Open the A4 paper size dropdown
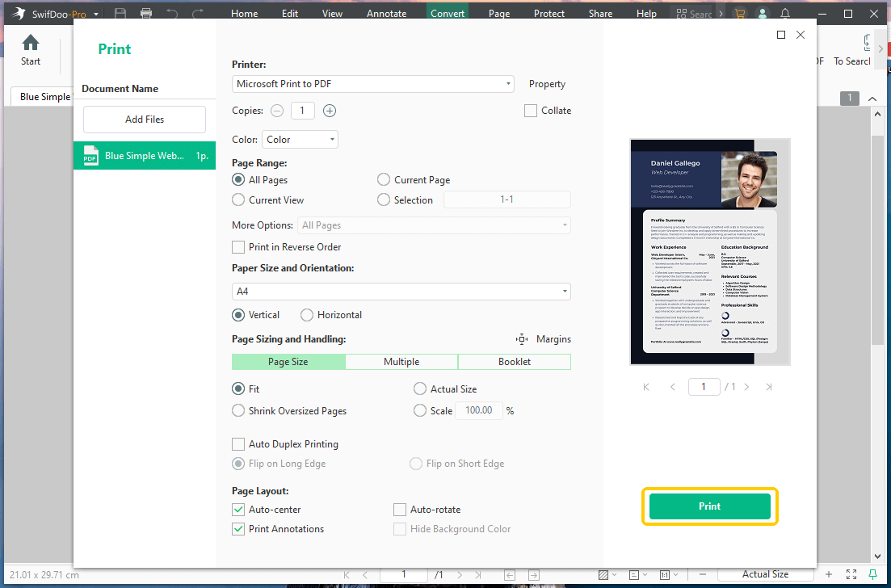891x588 pixels. coord(401,292)
